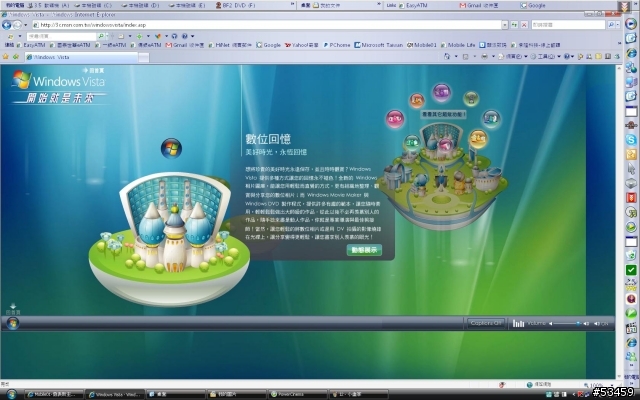Open Google link in favorites bar

pyautogui.click(x=268, y=45)
